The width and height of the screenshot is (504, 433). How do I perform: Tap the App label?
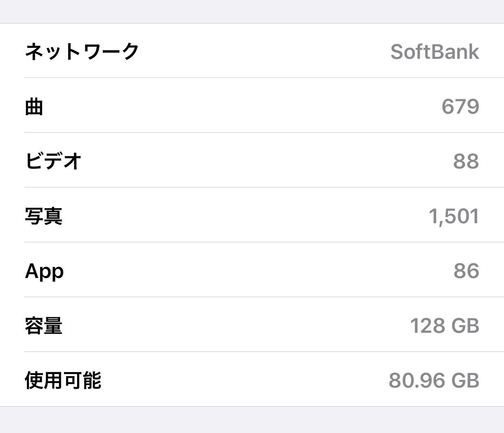(44, 271)
